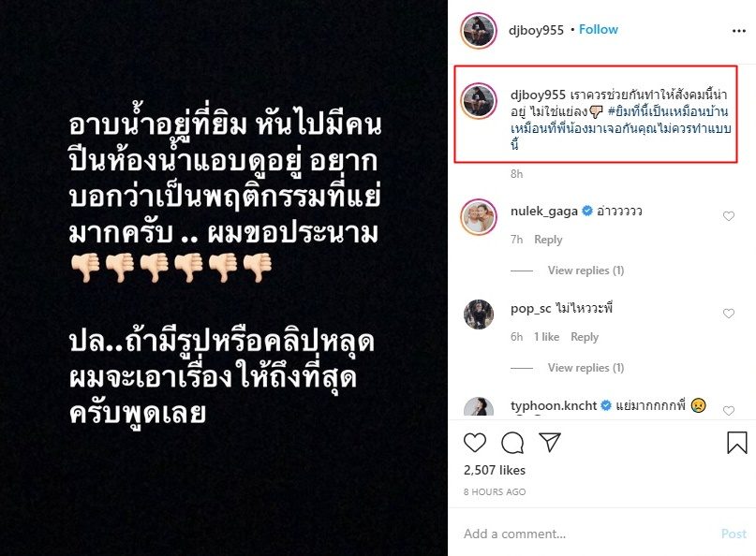
Task: Open the three-dot more options menu
Action: pos(738,31)
